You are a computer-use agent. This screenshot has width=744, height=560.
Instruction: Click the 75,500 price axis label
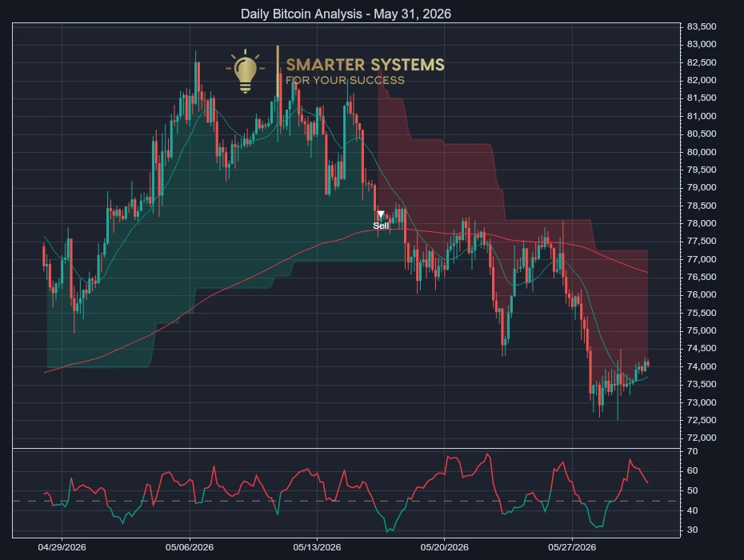(x=702, y=314)
